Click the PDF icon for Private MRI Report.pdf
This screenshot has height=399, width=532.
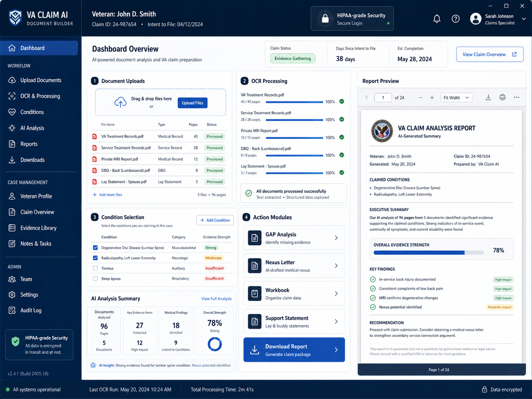click(94, 159)
